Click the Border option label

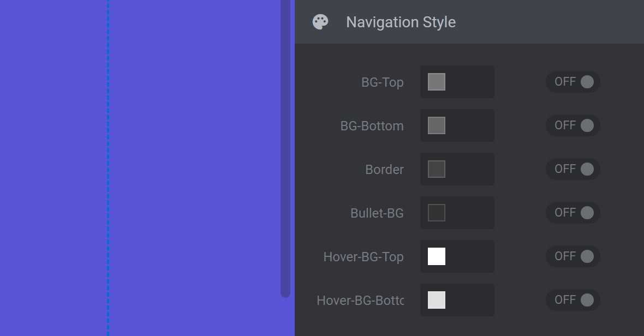click(384, 170)
